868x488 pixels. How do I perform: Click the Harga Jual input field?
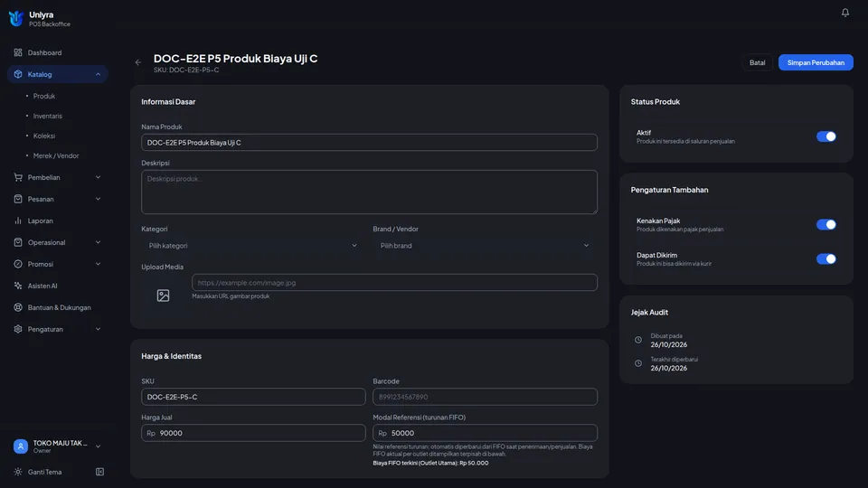point(253,433)
